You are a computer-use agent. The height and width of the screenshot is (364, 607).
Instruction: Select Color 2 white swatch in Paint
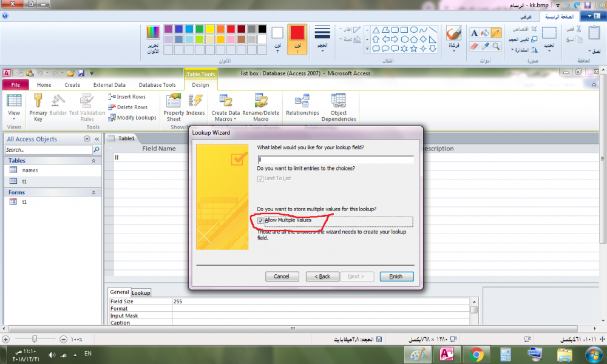tap(277, 39)
